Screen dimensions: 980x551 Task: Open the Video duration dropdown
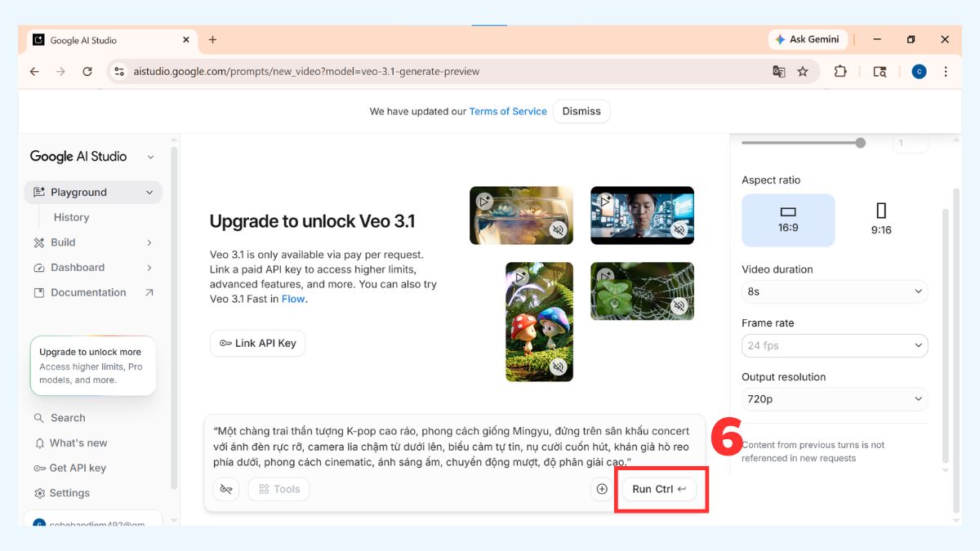[835, 291]
